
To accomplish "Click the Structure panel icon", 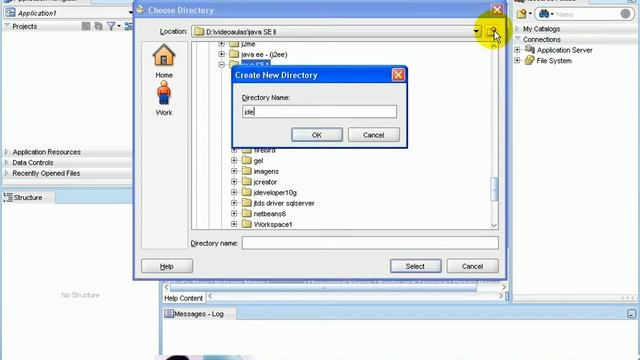I will click(x=8, y=197).
